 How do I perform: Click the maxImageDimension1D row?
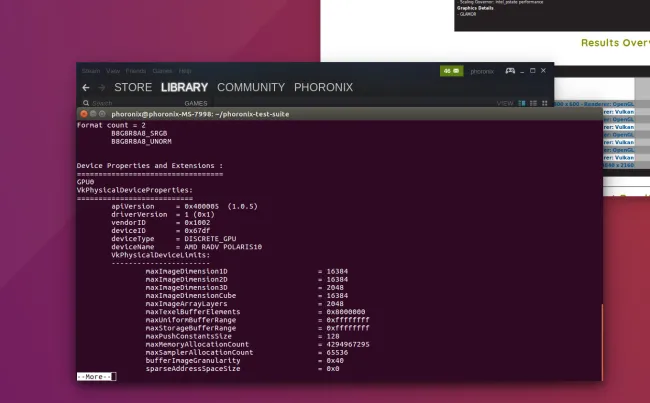click(247, 271)
